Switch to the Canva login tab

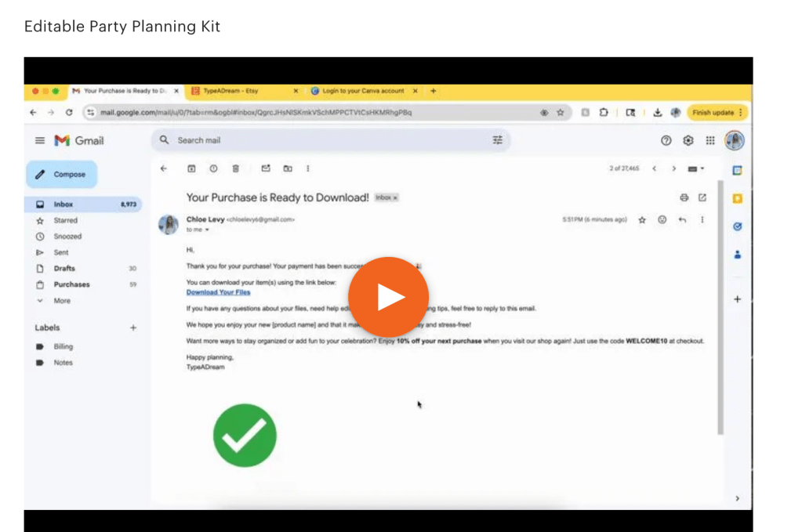362,91
